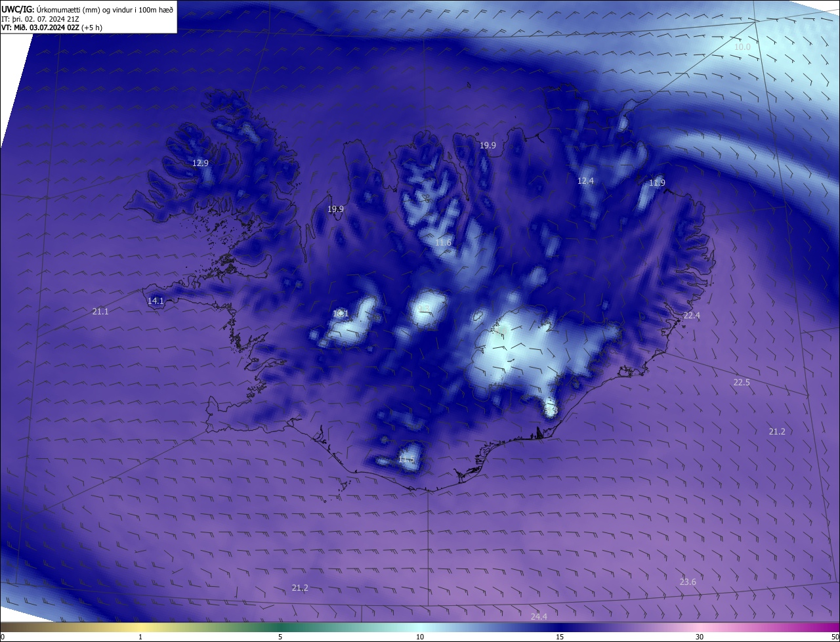Click the colour scale tick label 0
Image resolution: width=840 pixels, height=642 pixels.
point(2,637)
